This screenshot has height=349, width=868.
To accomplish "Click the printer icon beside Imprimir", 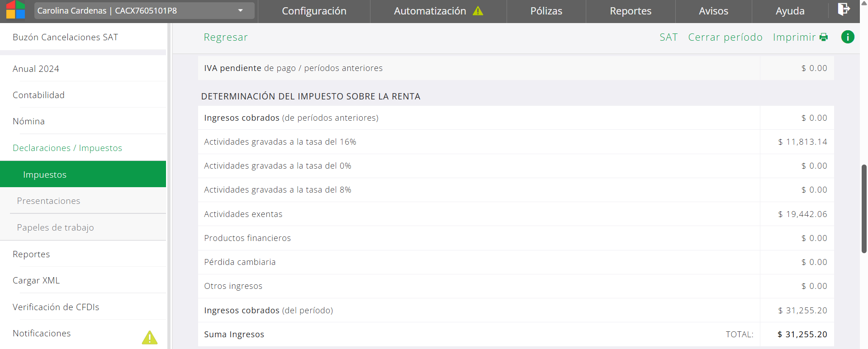I will coord(824,38).
